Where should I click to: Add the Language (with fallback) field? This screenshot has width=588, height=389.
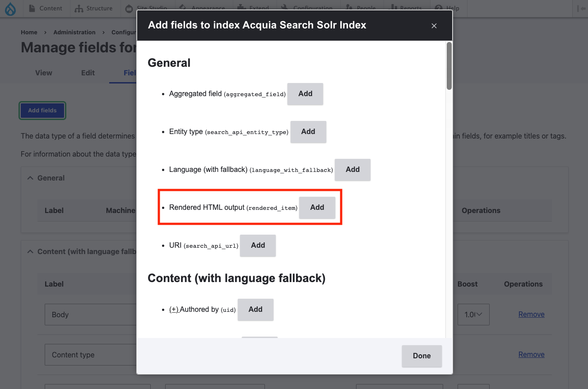[x=352, y=170]
